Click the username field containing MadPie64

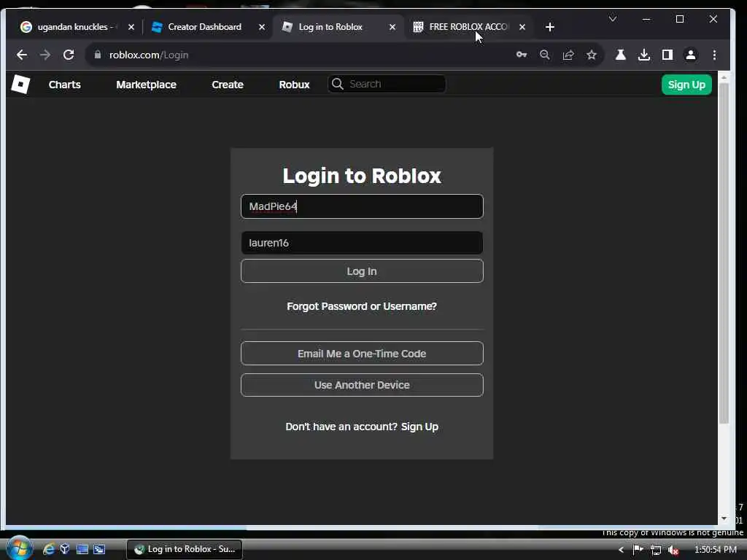[362, 206]
